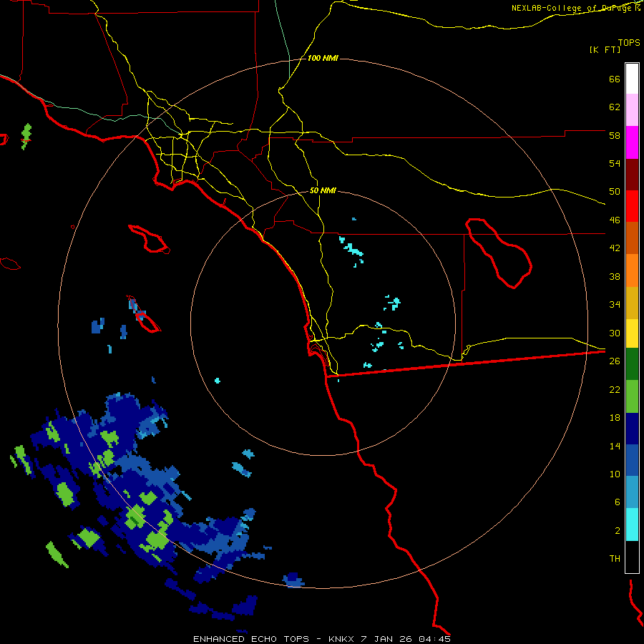This screenshot has height=644, width=644.
Task: Select the gold legend swatch
Action: [632, 303]
